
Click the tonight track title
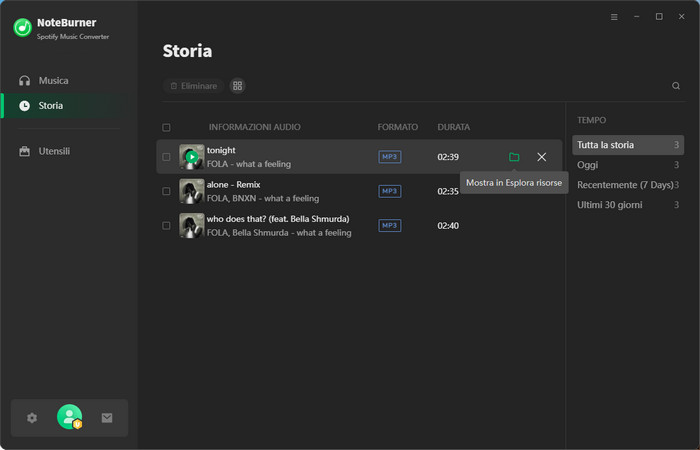point(221,150)
